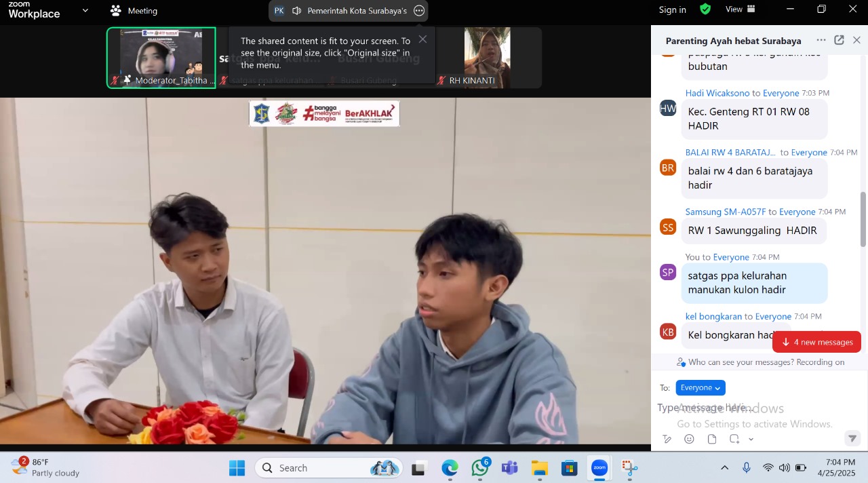868x483 pixels.
Task: Open Task View on the taskbar
Action: click(x=418, y=468)
